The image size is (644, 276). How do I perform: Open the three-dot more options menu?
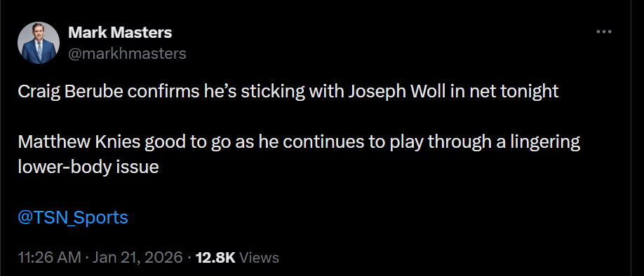pyautogui.click(x=604, y=32)
